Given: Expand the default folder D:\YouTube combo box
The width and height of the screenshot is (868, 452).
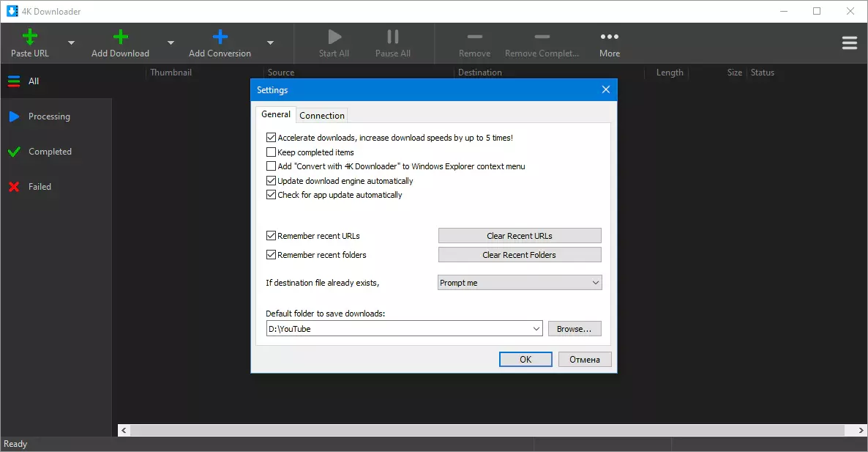Looking at the screenshot, I should pyautogui.click(x=536, y=329).
